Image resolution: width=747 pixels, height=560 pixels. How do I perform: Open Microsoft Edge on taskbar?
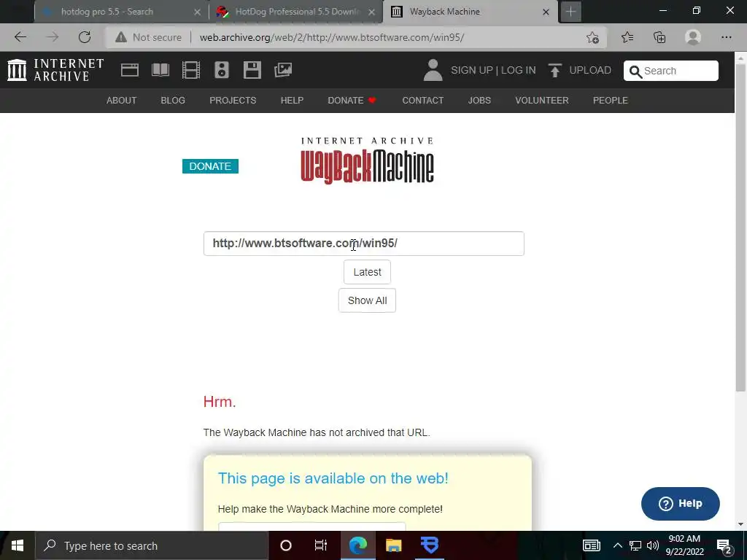(357, 545)
